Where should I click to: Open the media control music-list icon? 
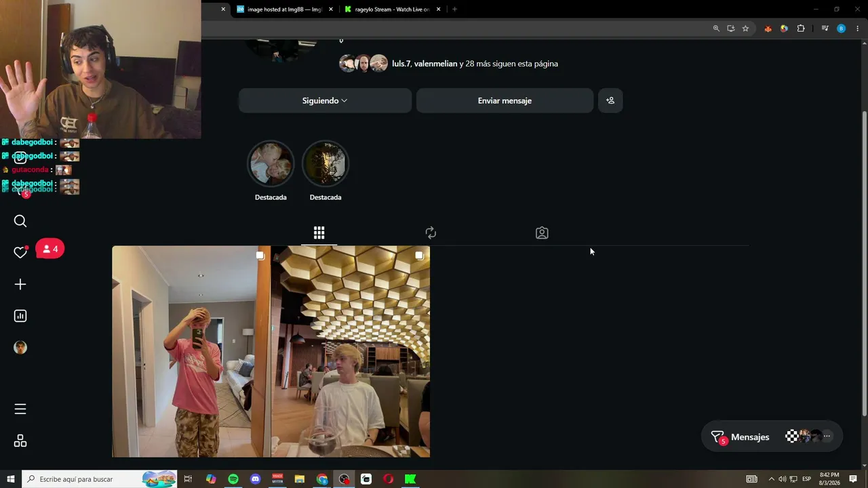825,28
